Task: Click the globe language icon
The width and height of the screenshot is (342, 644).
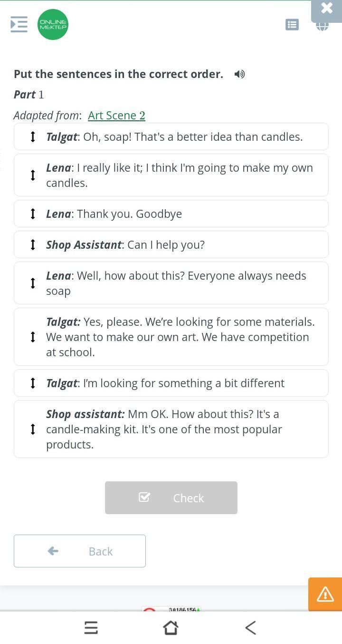Action: (323, 27)
